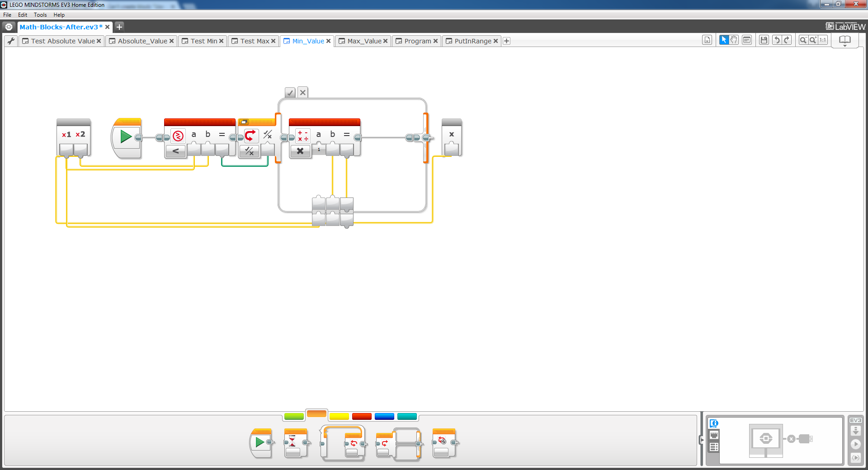Reset the canvas zoom to 1:1

click(823, 40)
